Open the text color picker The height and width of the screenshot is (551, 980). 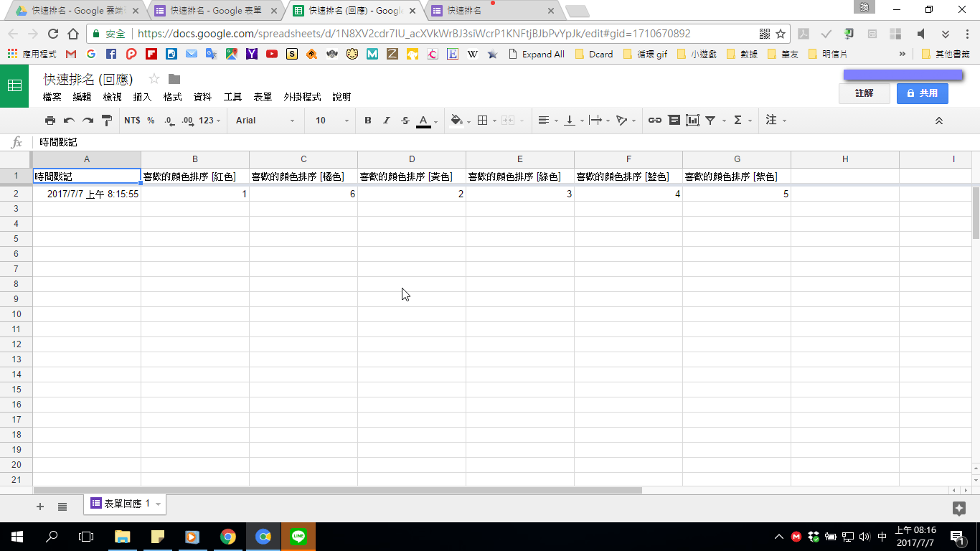coord(424,121)
